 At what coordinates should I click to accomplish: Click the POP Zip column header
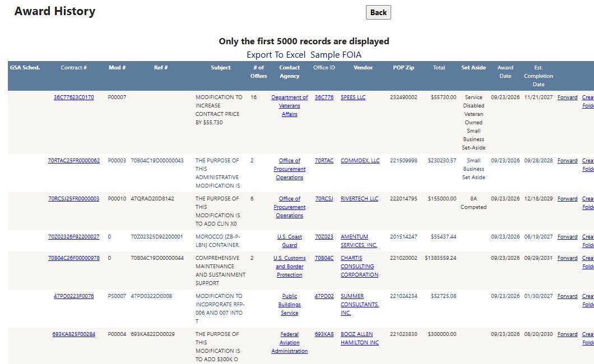tap(403, 68)
